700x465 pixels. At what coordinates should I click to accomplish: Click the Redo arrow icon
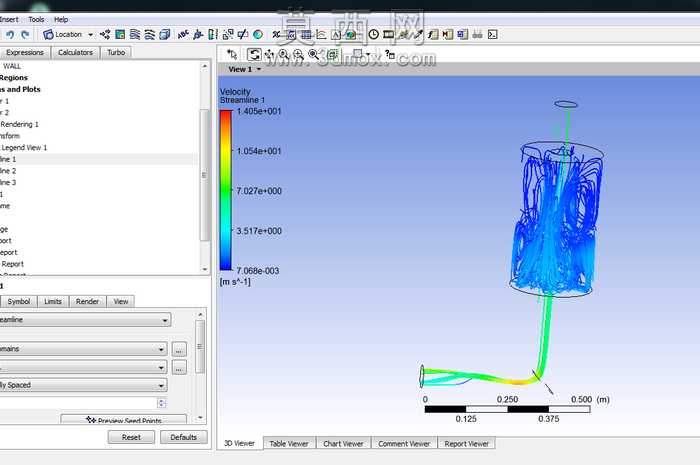click(x=25, y=34)
